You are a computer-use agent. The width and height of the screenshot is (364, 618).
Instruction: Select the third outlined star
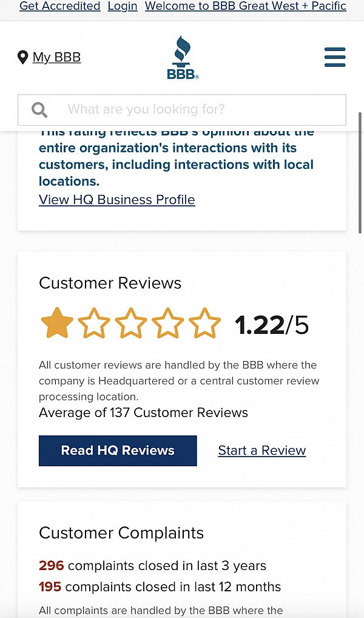[x=131, y=323]
